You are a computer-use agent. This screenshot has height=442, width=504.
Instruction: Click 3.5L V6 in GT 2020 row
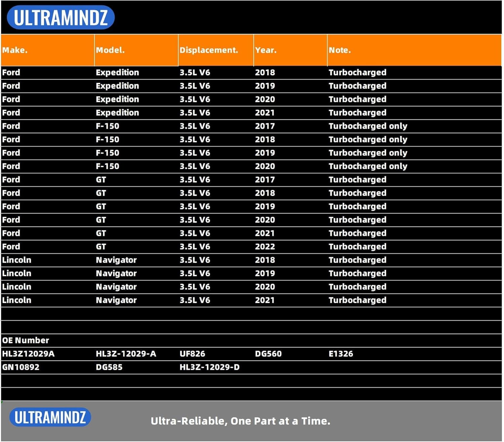(195, 220)
